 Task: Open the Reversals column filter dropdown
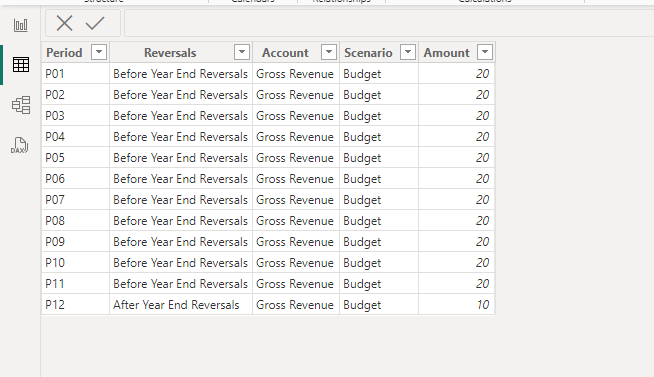[242, 53]
